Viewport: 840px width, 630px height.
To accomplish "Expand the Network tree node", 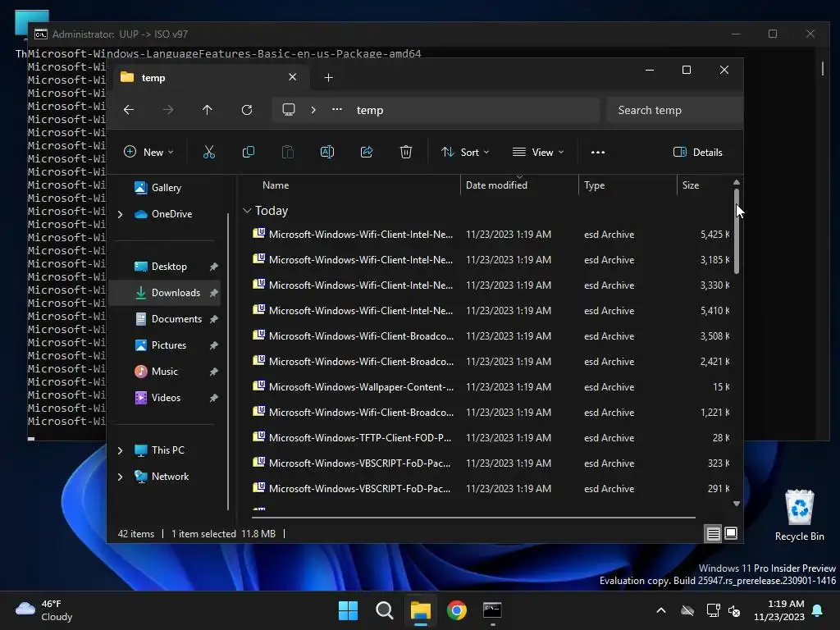I will (120, 477).
